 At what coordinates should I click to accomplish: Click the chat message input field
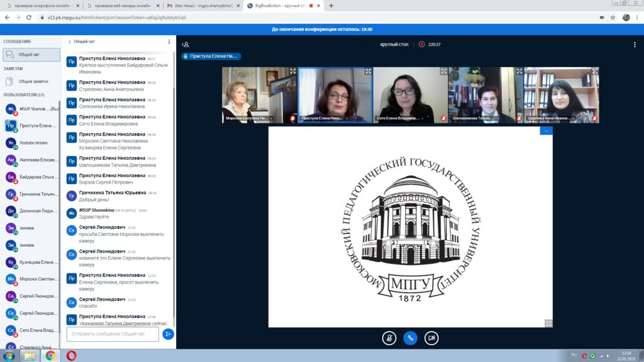(113, 334)
